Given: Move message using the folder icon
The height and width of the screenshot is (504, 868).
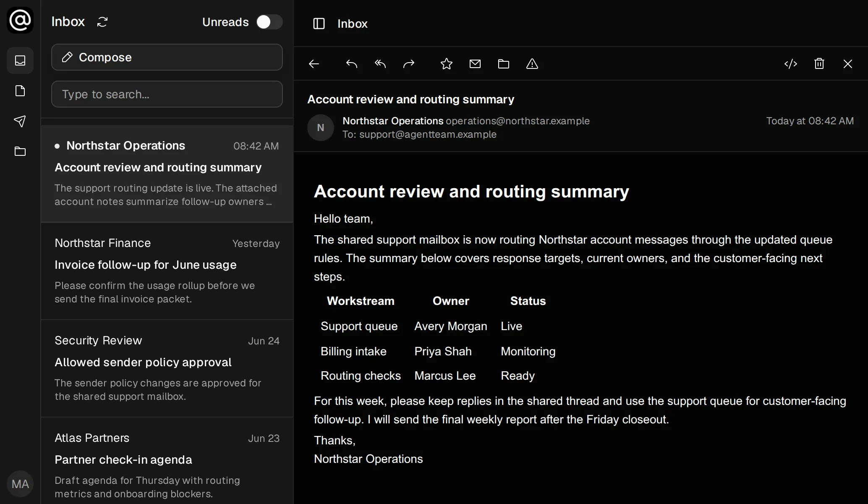Looking at the screenshot, I should pos(504,64).
